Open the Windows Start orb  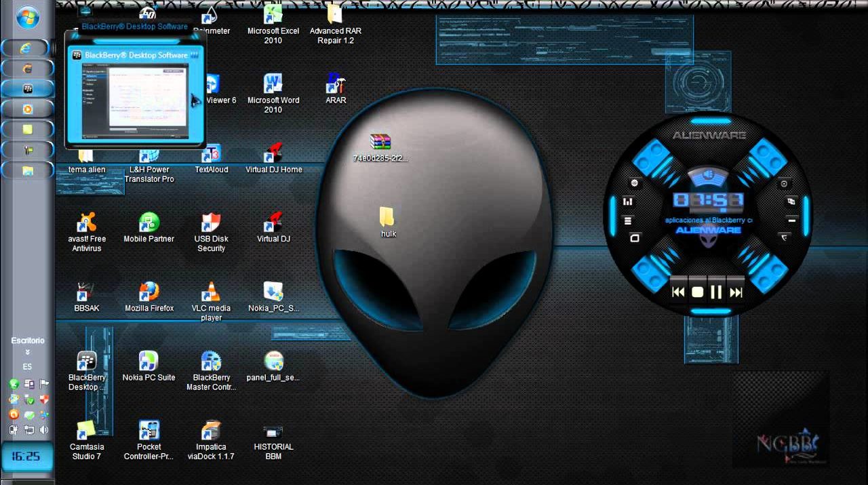coord(27,17)
